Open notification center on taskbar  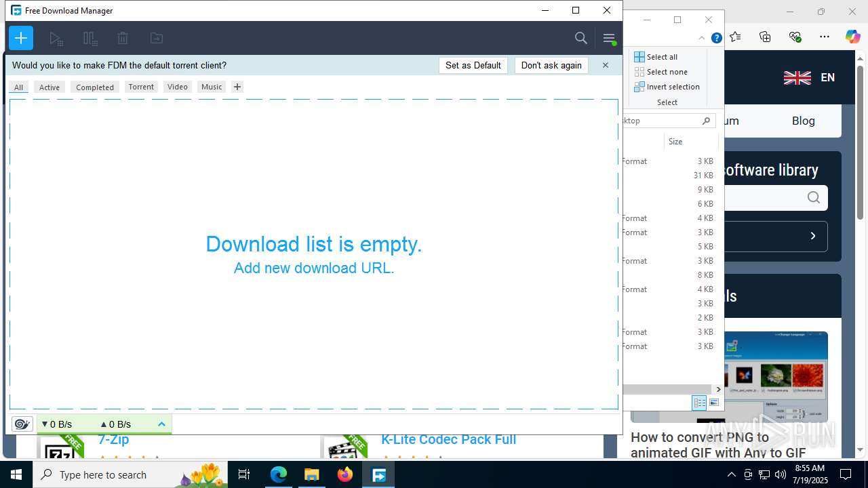click(846, 474)
